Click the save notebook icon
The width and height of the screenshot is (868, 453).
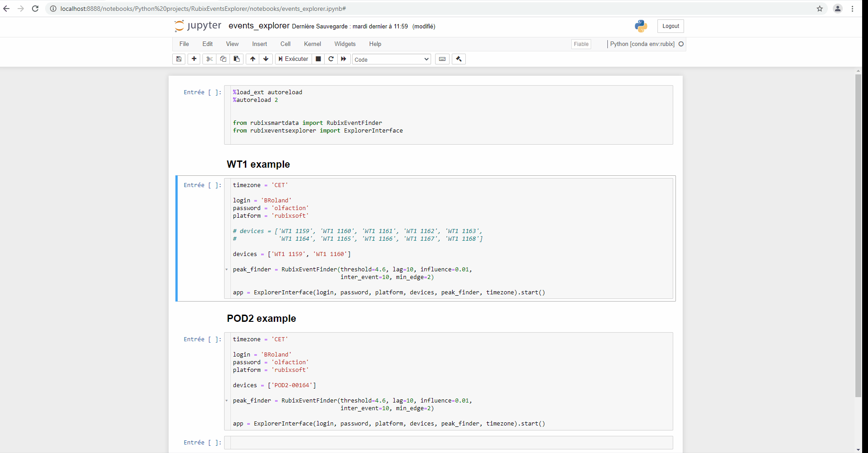click(179, 59)
